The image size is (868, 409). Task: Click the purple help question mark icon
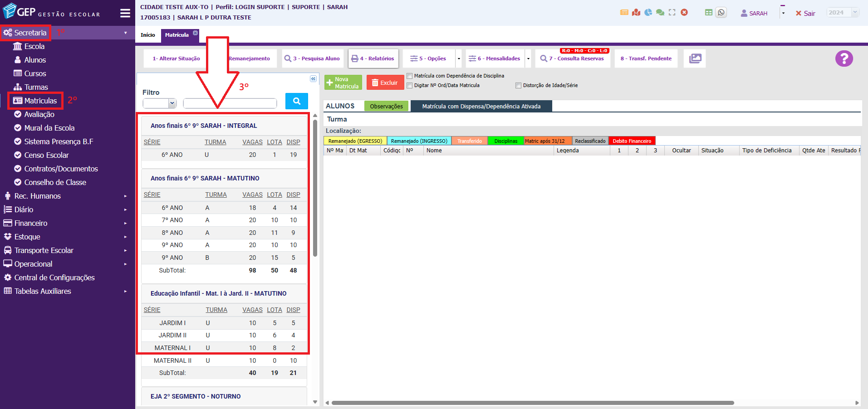[x=844, y=58]
